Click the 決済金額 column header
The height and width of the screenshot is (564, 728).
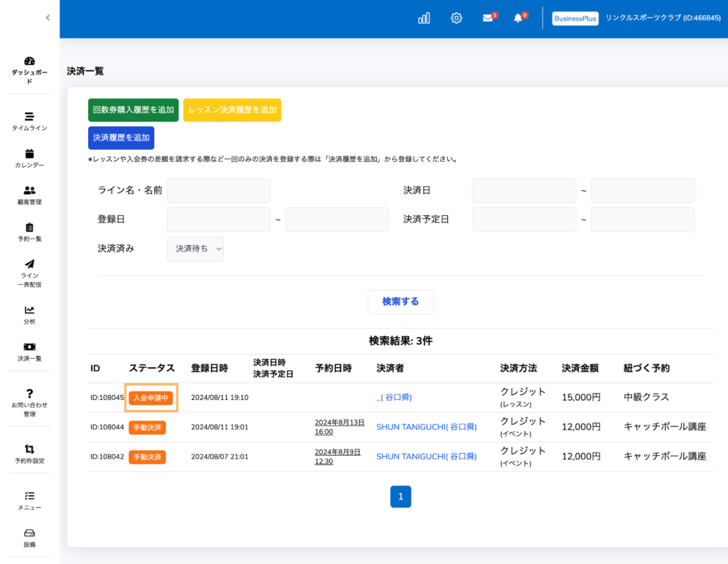580,368
